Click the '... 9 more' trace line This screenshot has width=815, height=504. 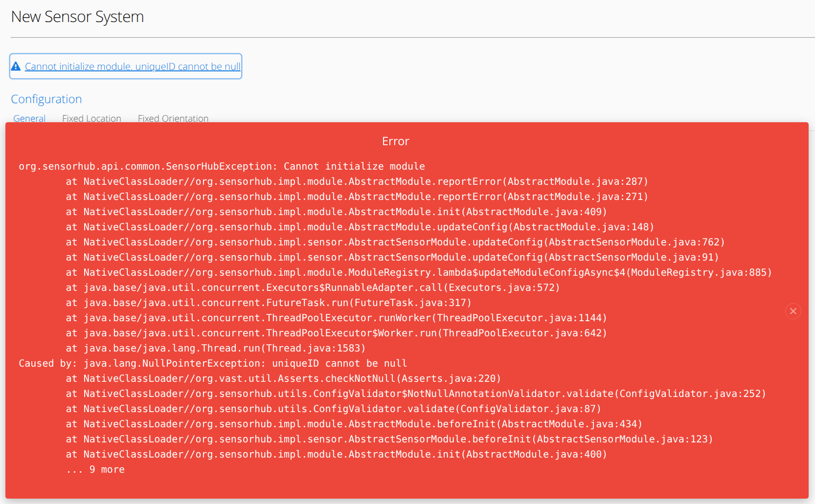95,469
